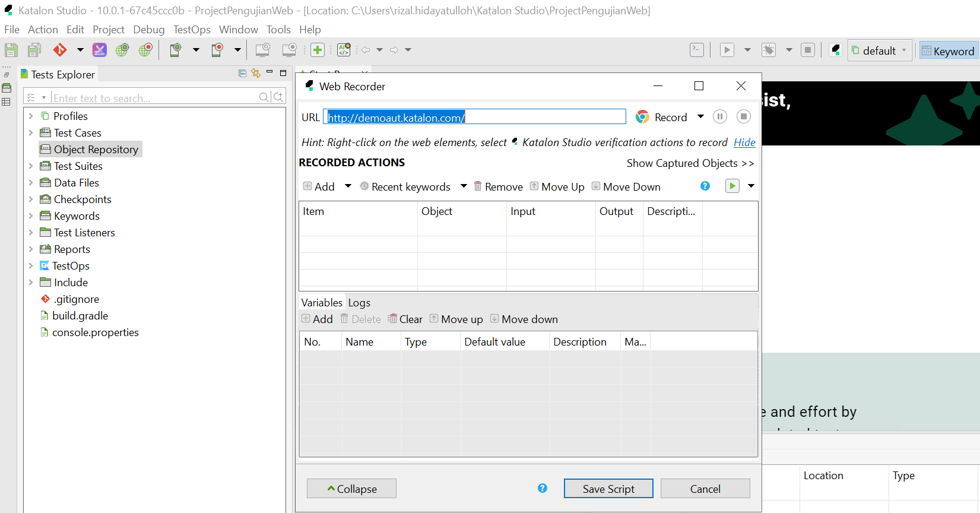Collapse all in Tests Explorer
The width and height of the screenshot is (980, 513).
pos(242,73)
